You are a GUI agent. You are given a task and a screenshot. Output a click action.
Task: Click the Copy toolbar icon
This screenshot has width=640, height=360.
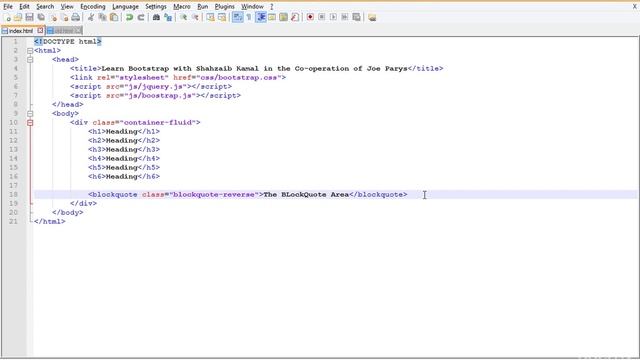[x=102, y=17]
